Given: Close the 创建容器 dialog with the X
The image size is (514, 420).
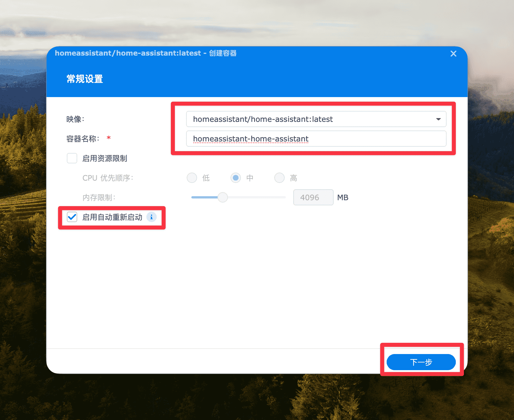Looking at the screenshot, I should (453, 54).
